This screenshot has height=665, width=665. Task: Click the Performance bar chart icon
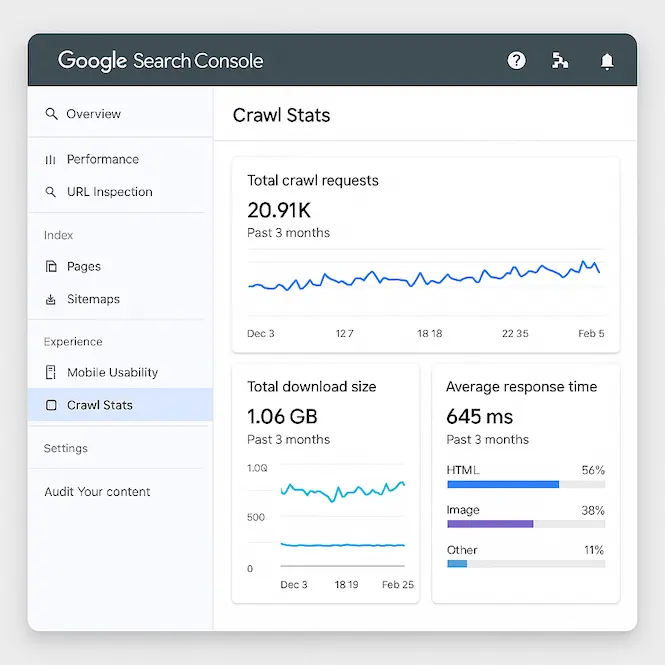[x=51, y=159]
